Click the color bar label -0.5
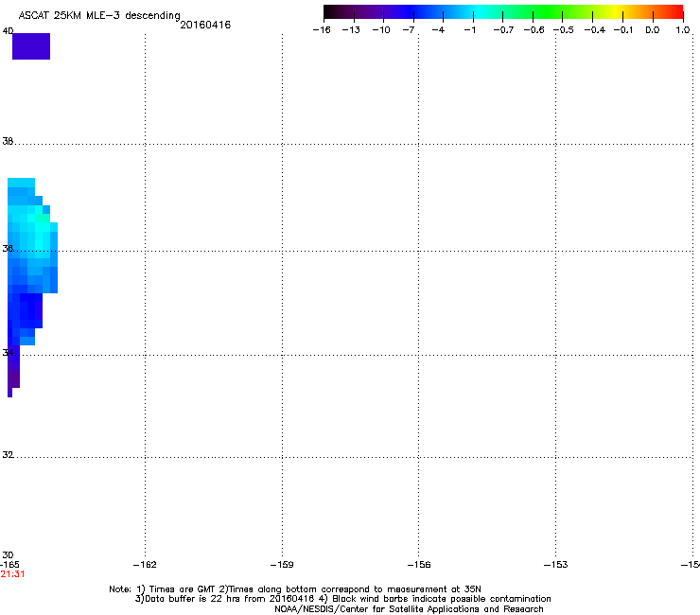The image size is (700, 615). (x=564, y=30)
